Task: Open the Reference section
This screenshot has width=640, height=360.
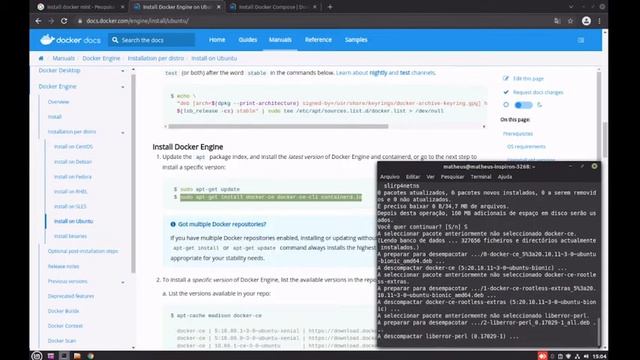Action: (x=318, y=40)
